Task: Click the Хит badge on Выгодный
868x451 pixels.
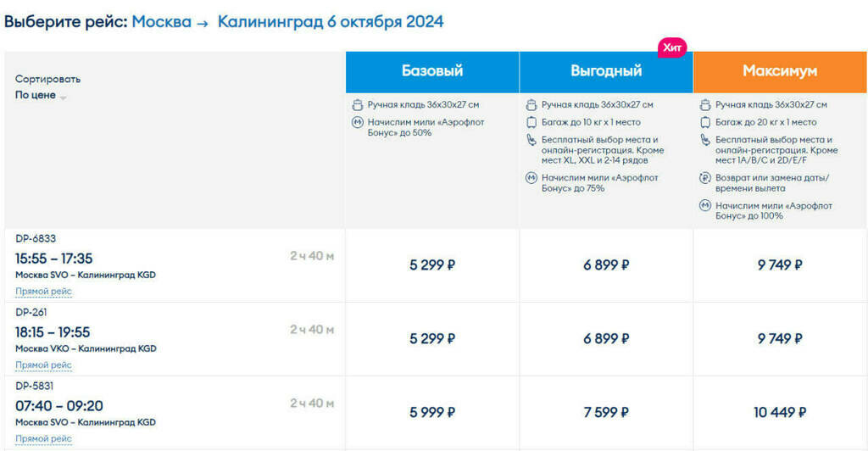Action: pos(672,47)
